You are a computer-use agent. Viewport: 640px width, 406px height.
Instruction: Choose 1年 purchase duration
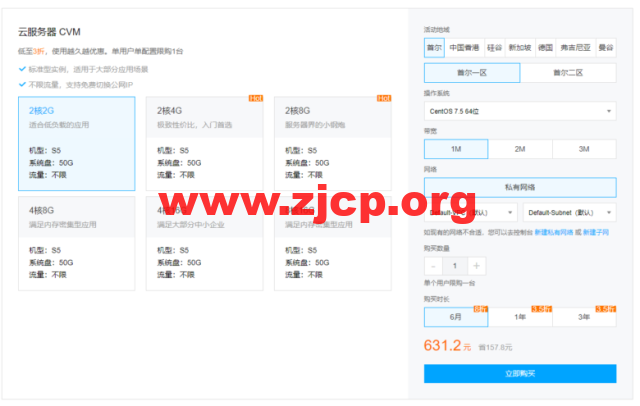pyautogui.click(x=520, y=317)
